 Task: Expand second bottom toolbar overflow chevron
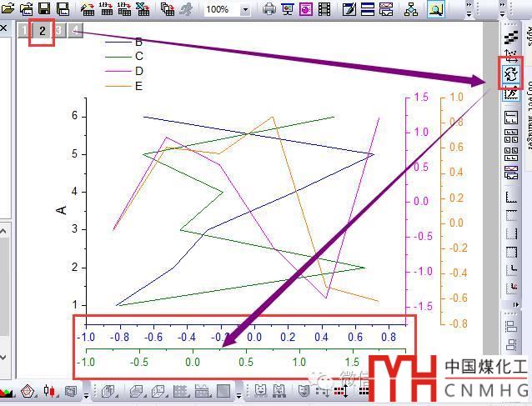click(x=238, y=395)
